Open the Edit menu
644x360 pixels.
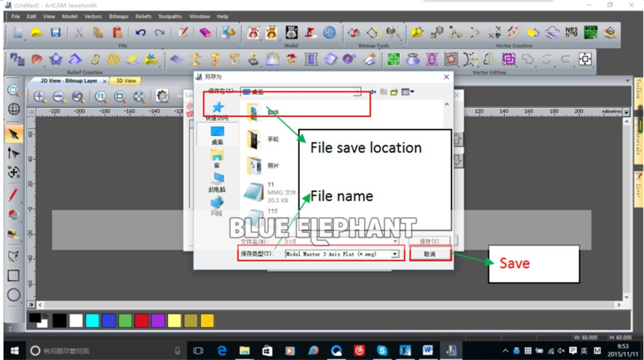pos(32,16)
